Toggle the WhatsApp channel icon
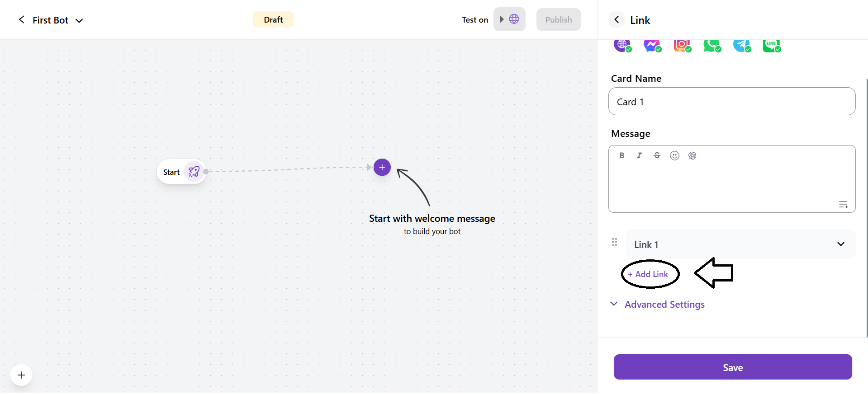 [x=711, y=45]
